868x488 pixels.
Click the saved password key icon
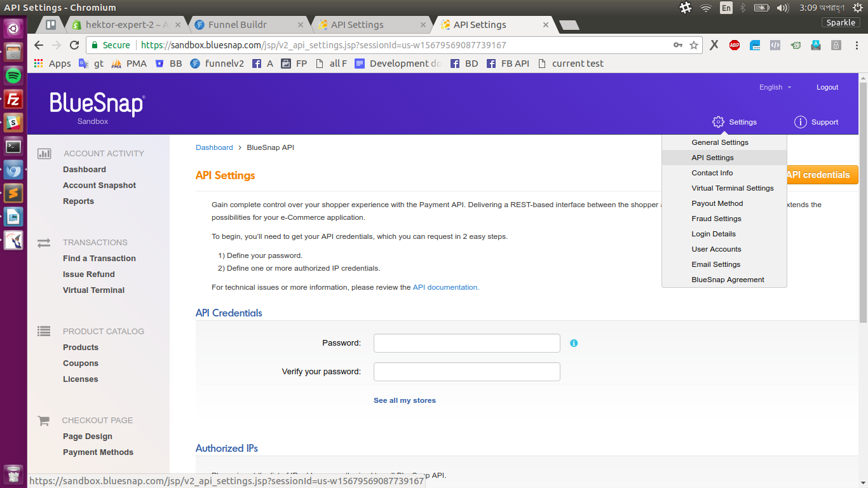tap(678, 45)
